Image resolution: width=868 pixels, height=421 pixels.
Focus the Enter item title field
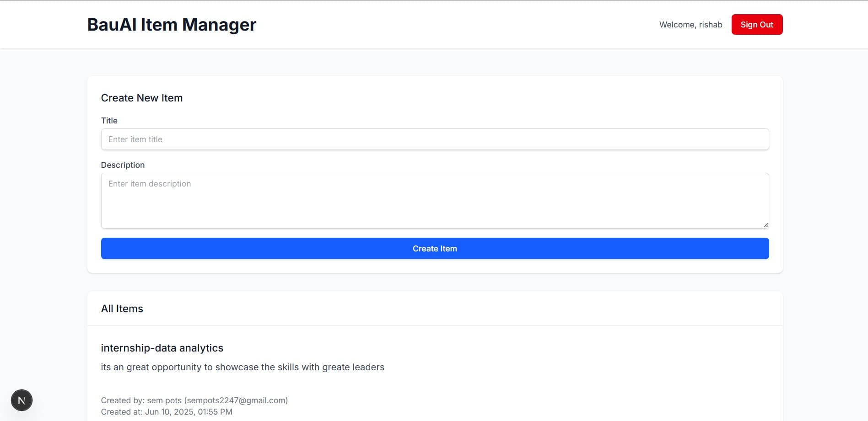pos(435,139)
